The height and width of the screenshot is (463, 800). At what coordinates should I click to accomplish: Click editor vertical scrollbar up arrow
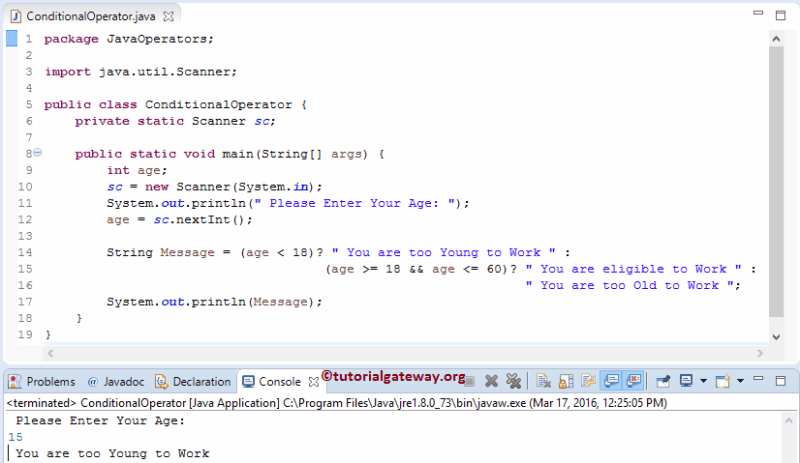coord(776,39)
